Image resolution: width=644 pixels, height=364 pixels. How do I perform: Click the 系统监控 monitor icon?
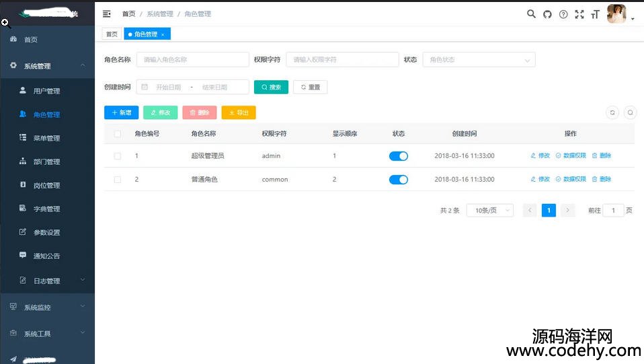(x=13, y=306)
